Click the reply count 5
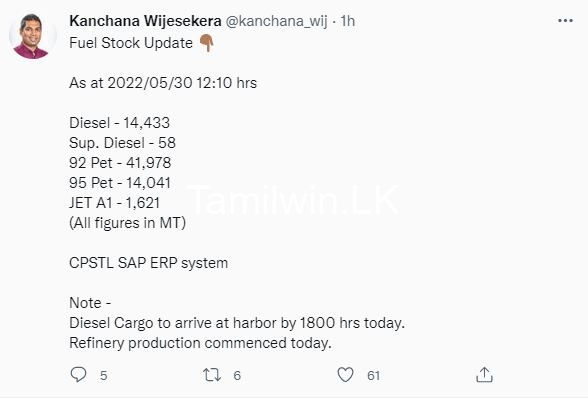 pos(104,375)
